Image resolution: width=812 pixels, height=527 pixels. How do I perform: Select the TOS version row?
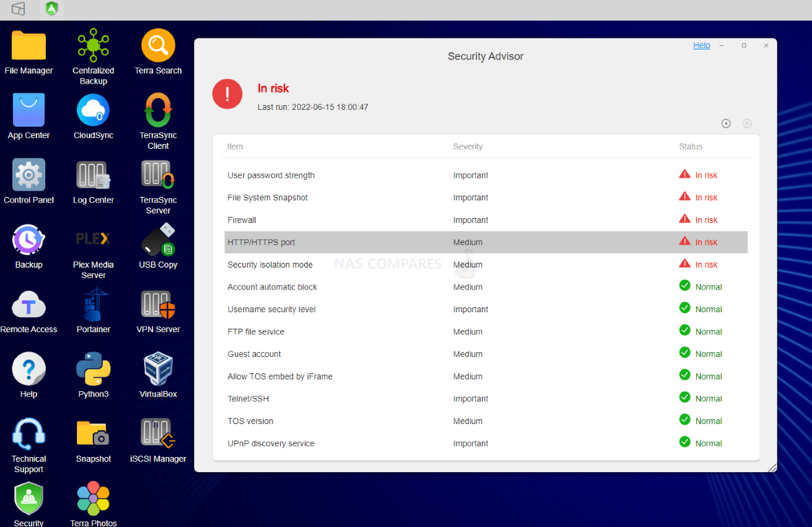coord(486,421)
